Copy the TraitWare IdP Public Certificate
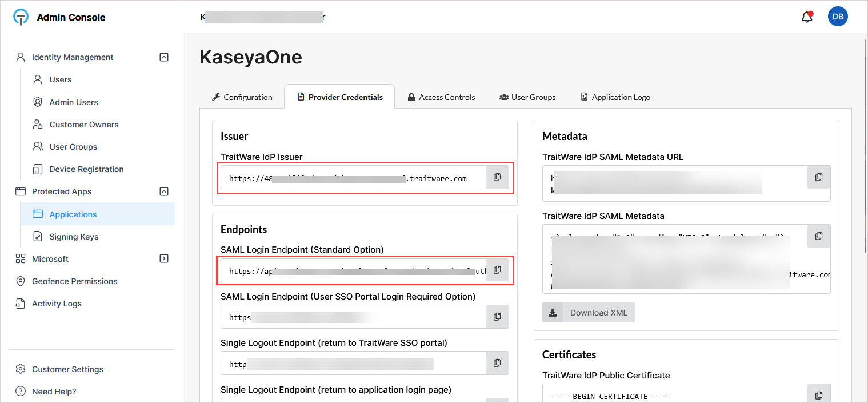The height and width of the screenshot is (403, 868). pyautogui.click(x=818, y=396)
